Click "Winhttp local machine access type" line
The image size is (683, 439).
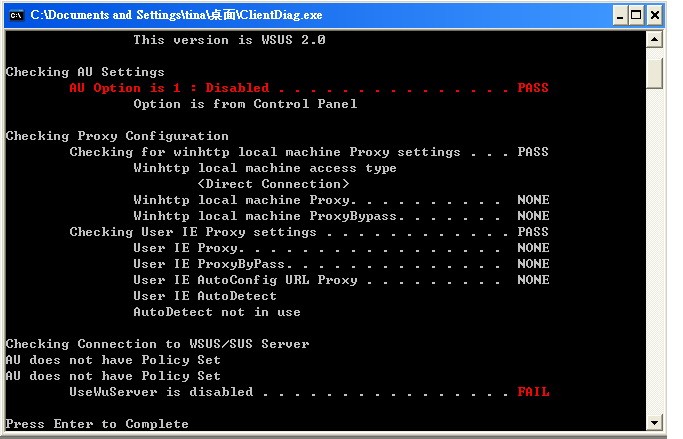tap(265, 168)
